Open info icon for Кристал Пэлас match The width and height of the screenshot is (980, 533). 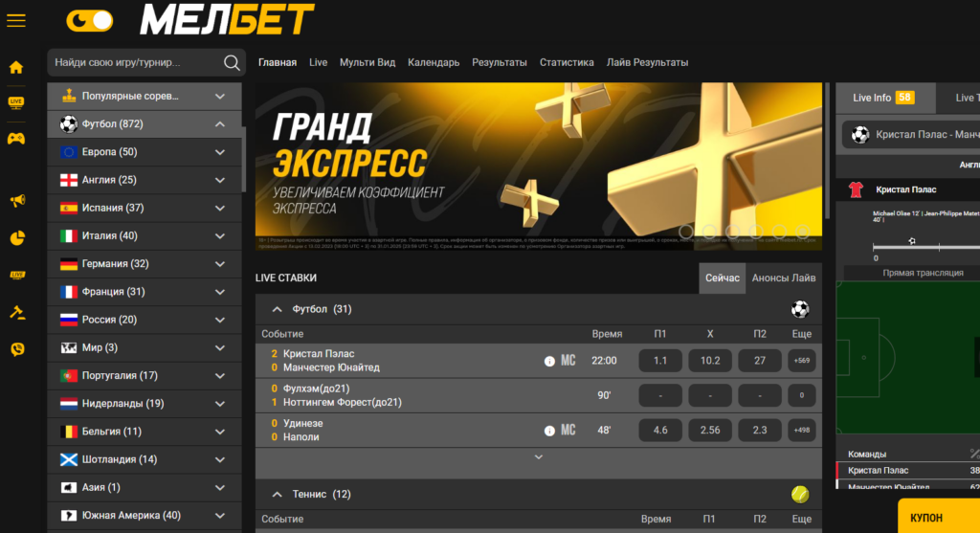(x=549, y=361)
